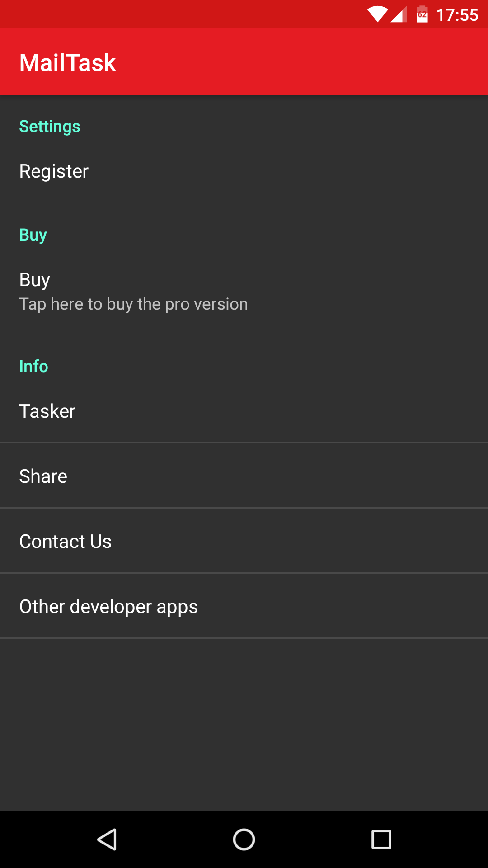Screen dimensions: 488x868
Task: Open Other developer apps
Action: pos(244,606)
